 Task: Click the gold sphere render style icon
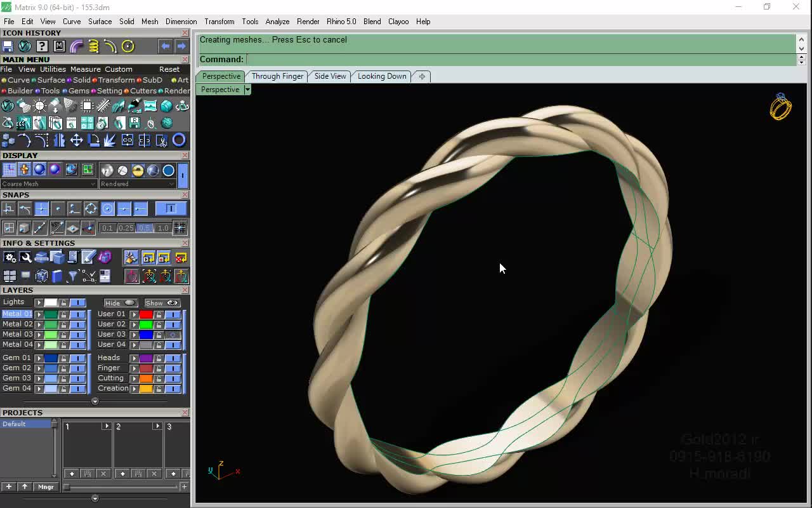tap(138, 170)
